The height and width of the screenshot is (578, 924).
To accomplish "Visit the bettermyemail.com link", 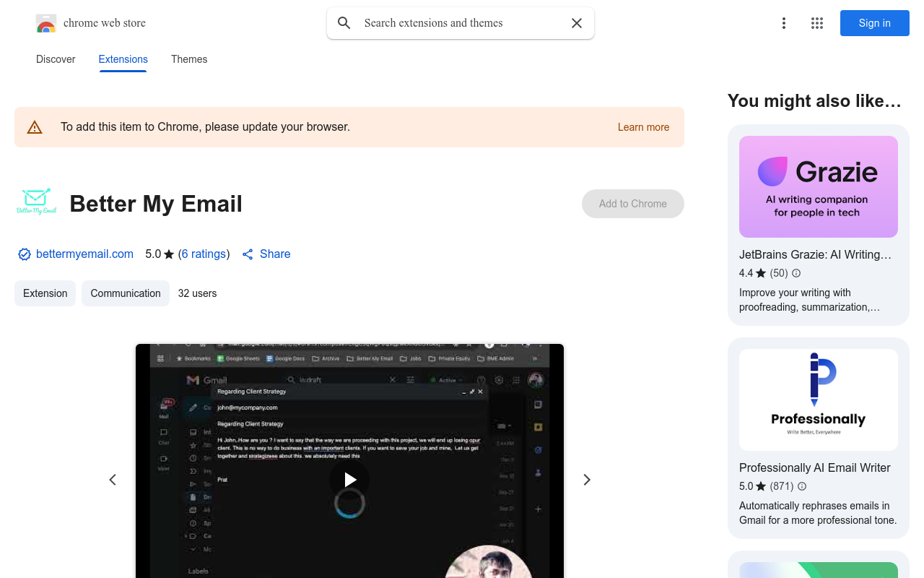I will pyautogui.click(x=84, y=254).
